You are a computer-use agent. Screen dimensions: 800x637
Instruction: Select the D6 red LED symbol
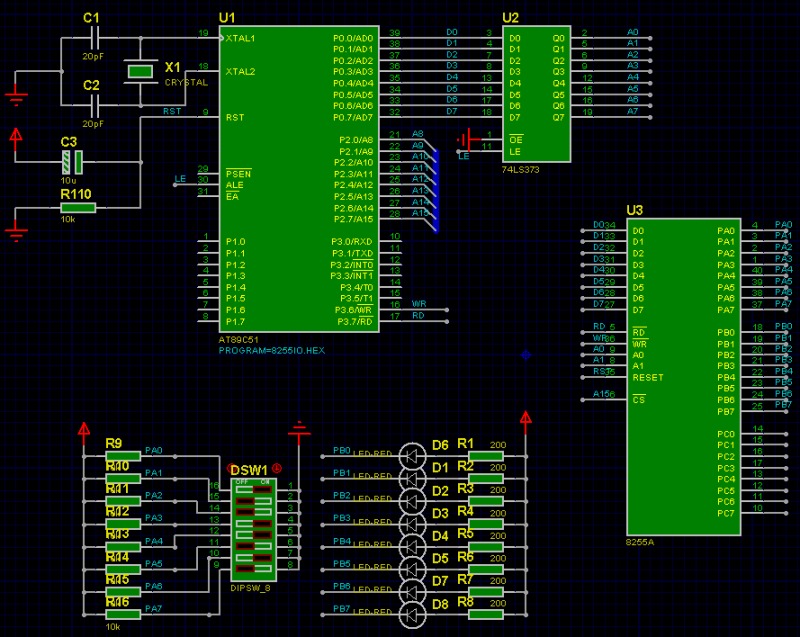click(411, 455)
